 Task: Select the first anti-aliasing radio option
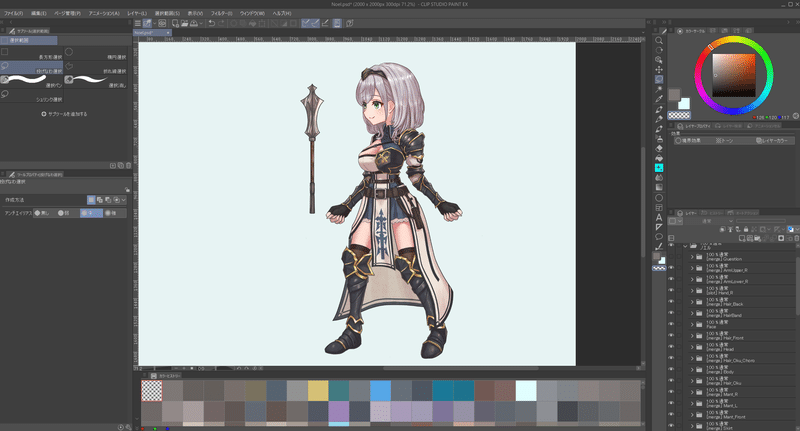pos(42,213)
